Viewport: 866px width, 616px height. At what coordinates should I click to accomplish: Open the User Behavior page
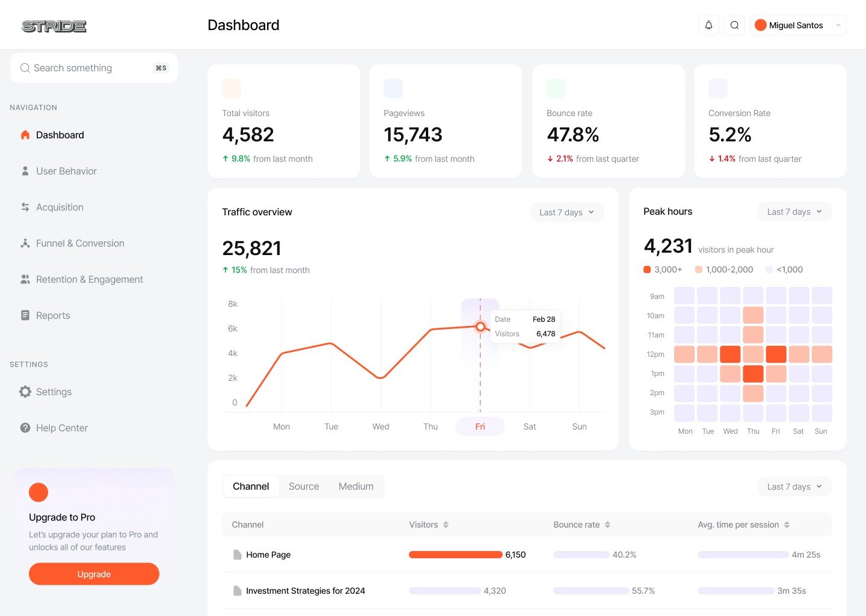coord(66,171)
